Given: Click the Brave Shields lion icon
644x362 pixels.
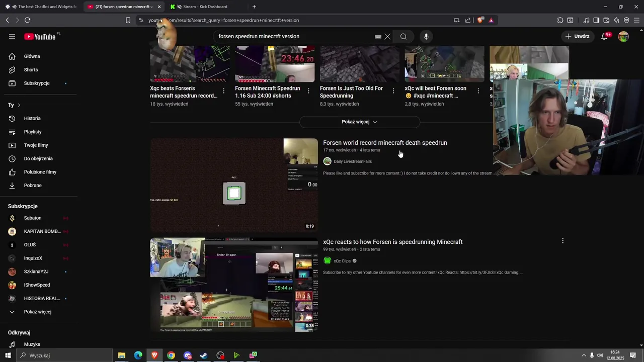Looking at the screenshot, I should click(x=480, y=20).
